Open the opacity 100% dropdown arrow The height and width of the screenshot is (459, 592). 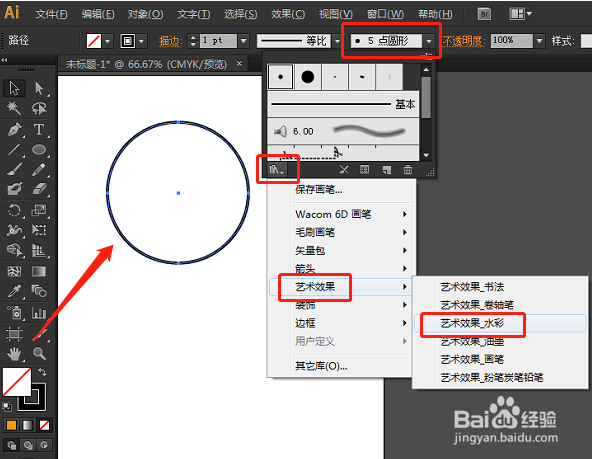click(x=540, y=41)
